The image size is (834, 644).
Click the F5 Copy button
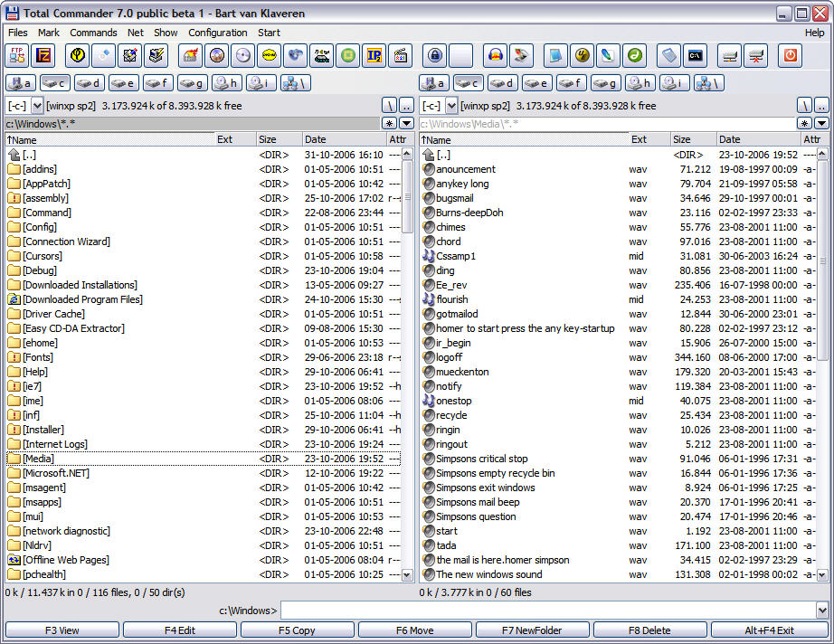(x=297, y=630)
